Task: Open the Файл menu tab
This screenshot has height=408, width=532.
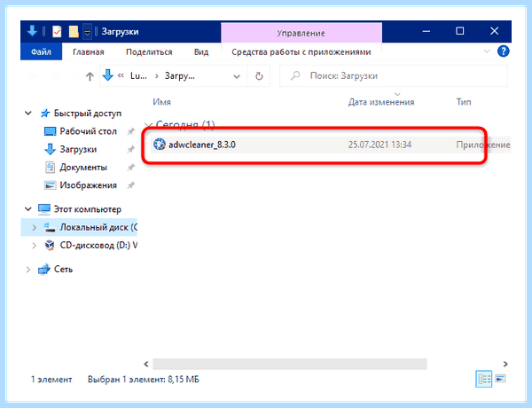Action: point(41,51)
